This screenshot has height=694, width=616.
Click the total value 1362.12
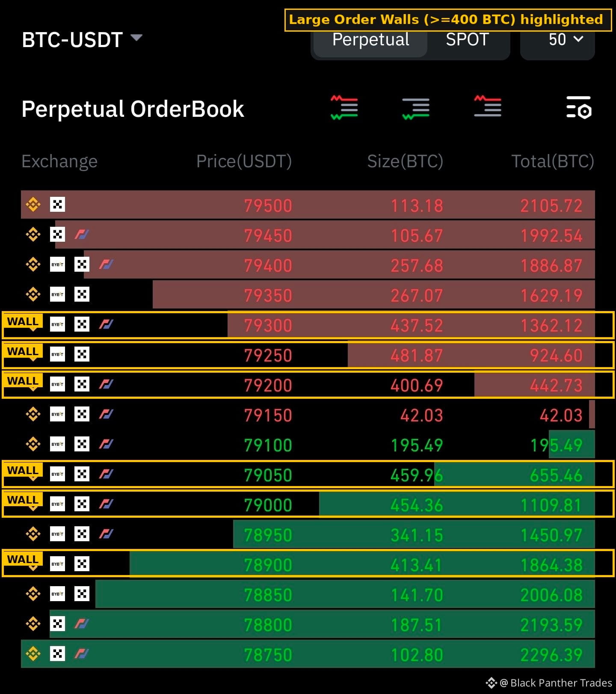[551, 326]
